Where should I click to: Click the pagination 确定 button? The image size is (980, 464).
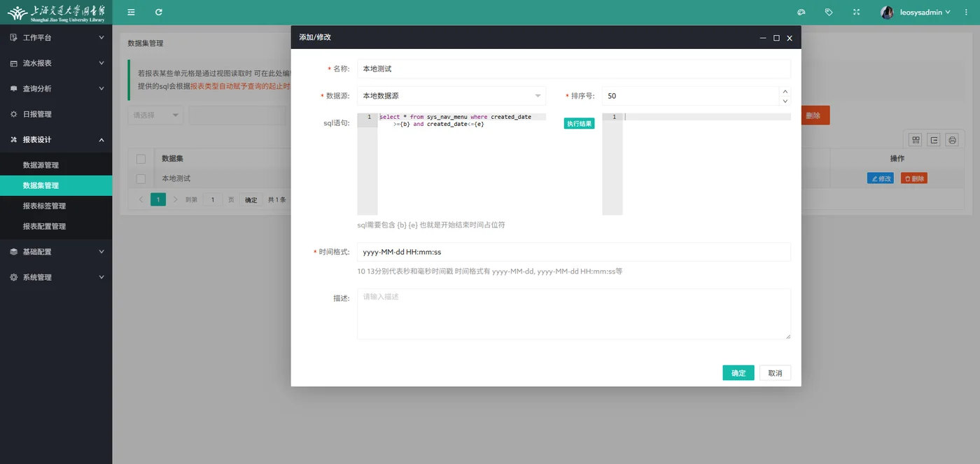click(251, 199)
